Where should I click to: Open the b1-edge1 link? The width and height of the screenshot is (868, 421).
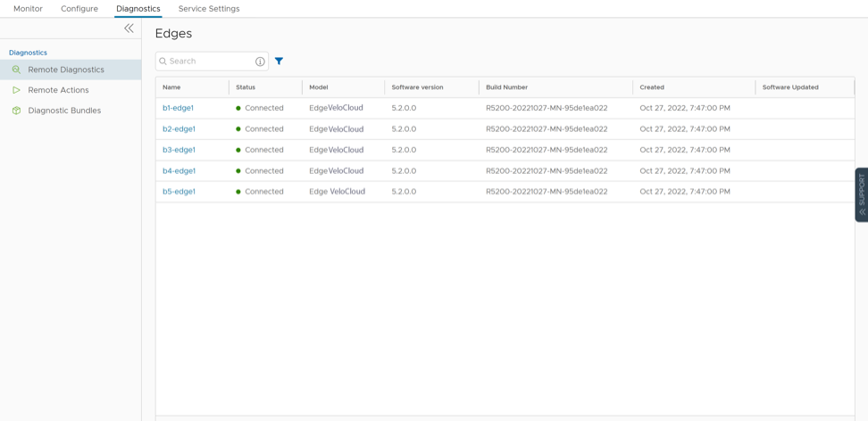178,108
